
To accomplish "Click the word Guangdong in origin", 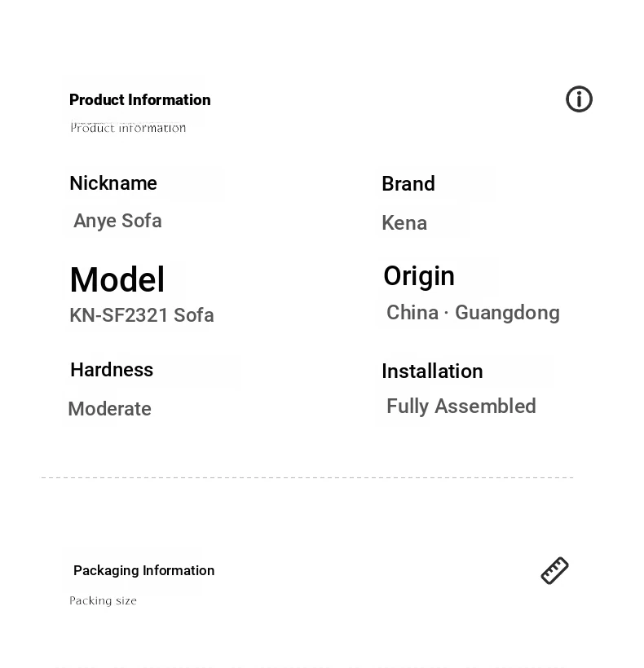I will tap(508, 313).
